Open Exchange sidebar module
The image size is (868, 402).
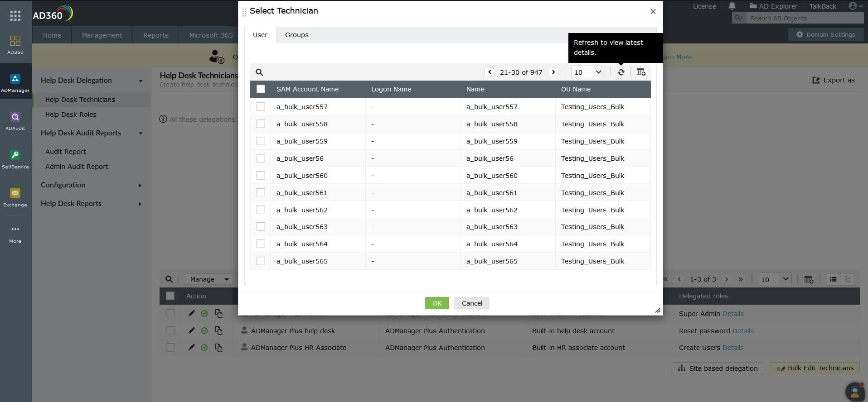pyautogui.click(x=15, y=197)
